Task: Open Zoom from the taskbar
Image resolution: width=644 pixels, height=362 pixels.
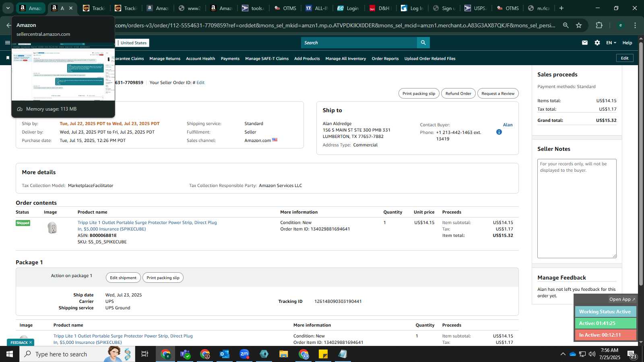Action: tap(244, 354)
